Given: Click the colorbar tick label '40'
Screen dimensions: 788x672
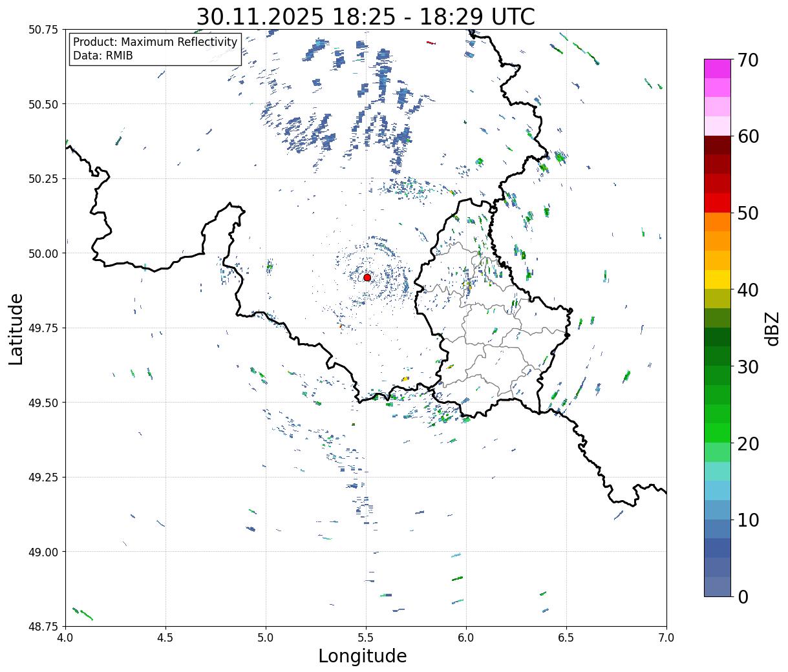Looking at the screenshot, I should pos(747,290).
